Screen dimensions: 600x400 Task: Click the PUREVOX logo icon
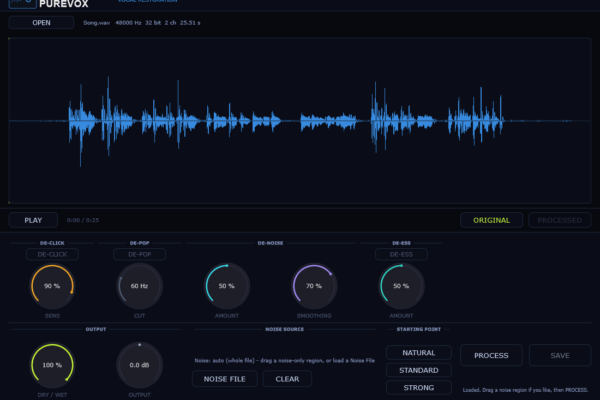[x=23, y=3]
